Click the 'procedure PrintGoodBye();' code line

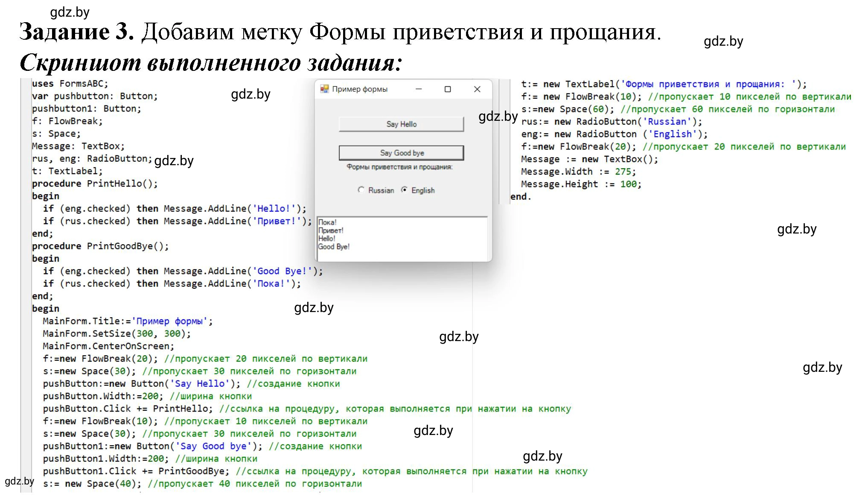[x=100, y=246]
